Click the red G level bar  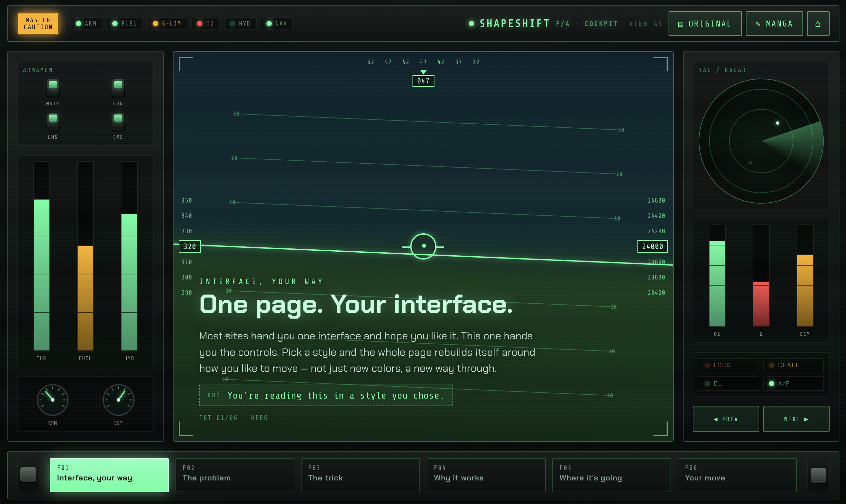pos(761,276)
